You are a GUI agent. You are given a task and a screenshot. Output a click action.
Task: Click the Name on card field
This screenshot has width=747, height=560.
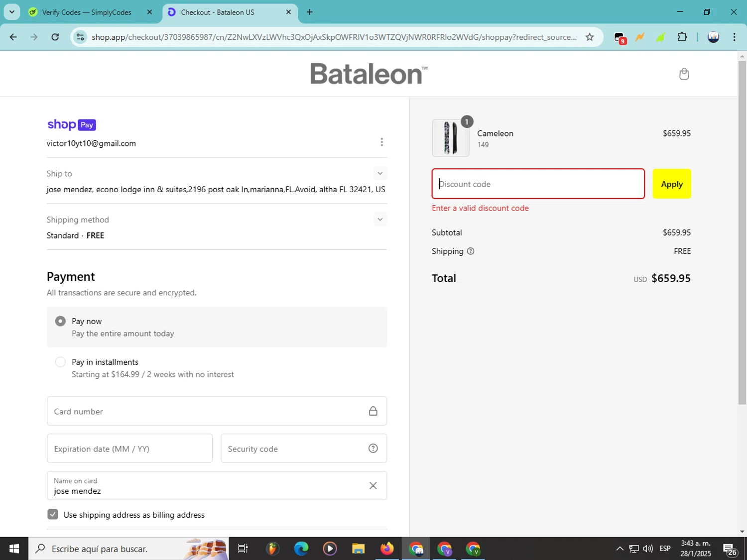point(217,485)
